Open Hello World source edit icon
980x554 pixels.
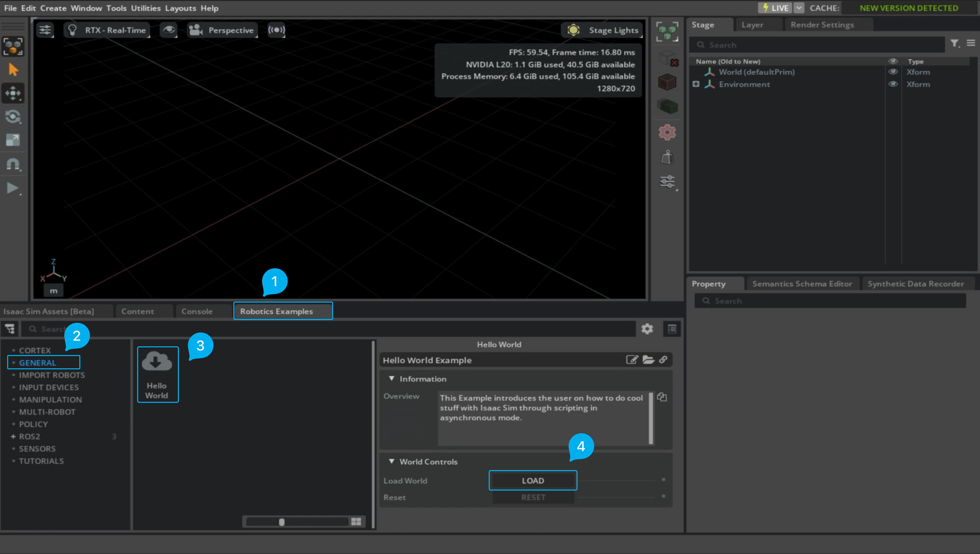[x=632, y=360]
